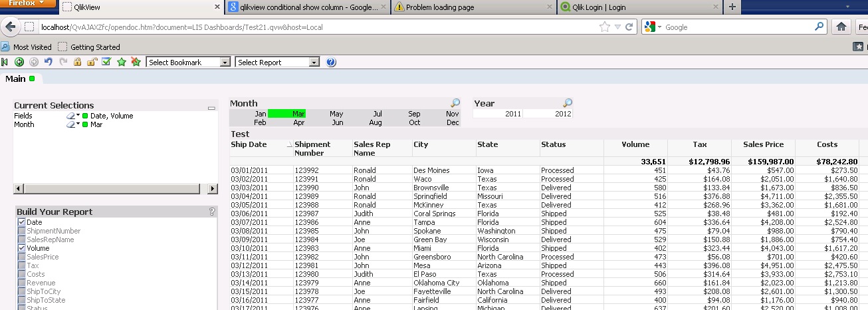Click the Firefox Home button
Viewport: 868px width, 310px height.
841,27
